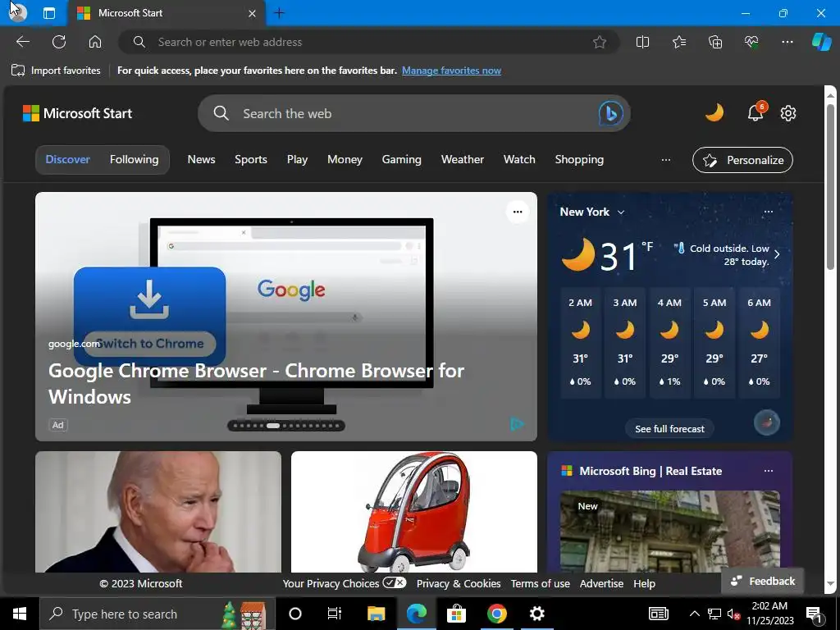Show hidden system tray icons
840x630 pixels.
(x=694, y=614)
